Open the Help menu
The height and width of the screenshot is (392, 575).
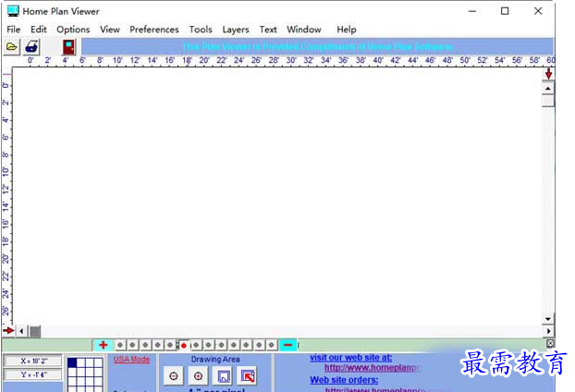347,30
